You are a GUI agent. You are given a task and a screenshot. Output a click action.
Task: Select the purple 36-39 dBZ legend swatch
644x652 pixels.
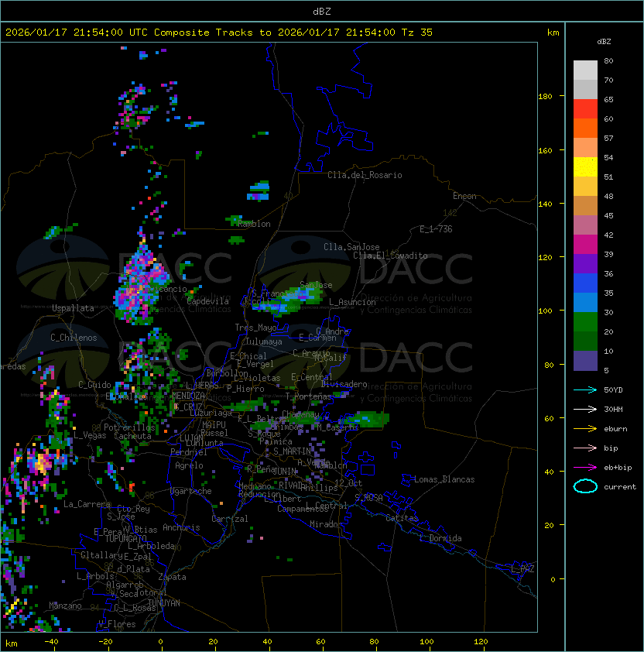pyautogui.click(x=585, y=263)
